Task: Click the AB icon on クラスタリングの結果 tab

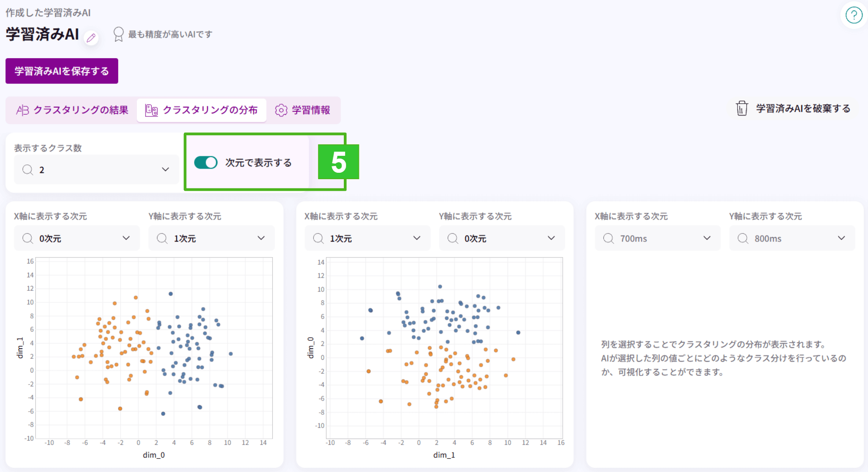Action: (22, 110)
